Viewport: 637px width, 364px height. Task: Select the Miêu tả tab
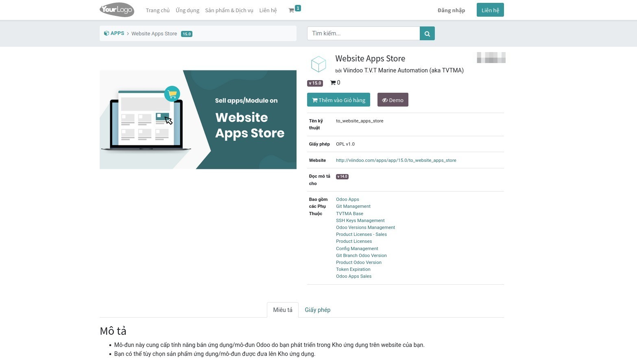pyautogui.click(x=283, y=310)
